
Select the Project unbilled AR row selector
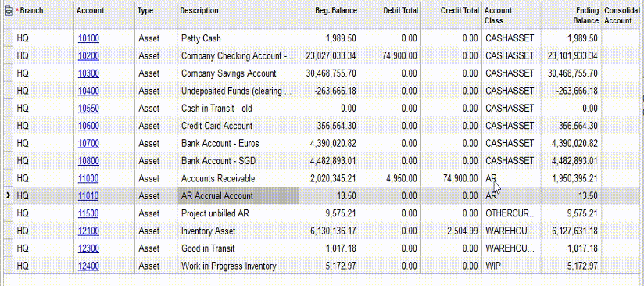[x=8, y=213]
